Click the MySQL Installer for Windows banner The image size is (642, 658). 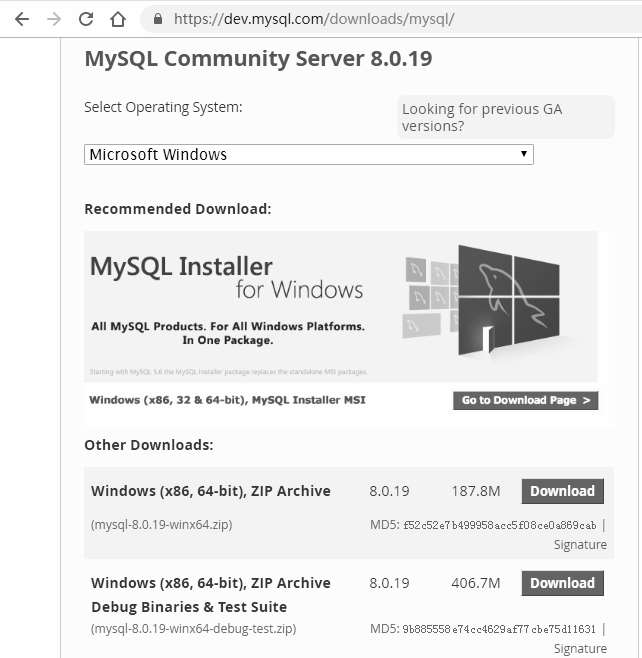[341, 306]
